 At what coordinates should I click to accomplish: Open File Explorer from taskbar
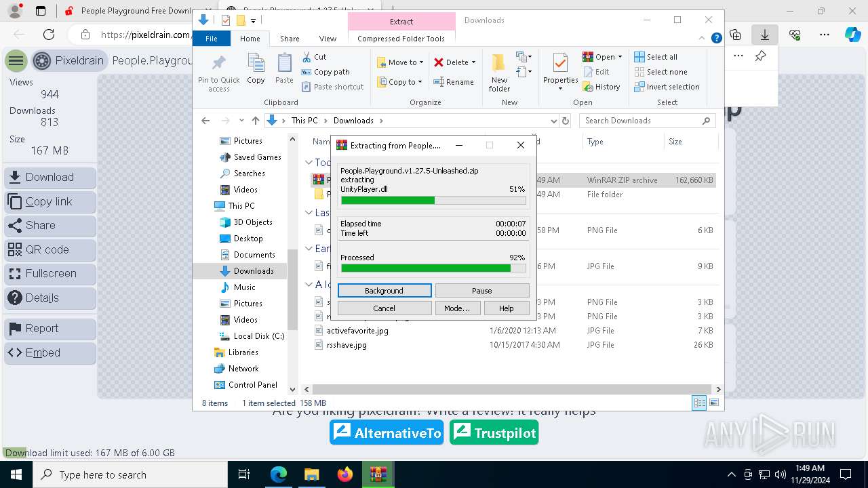(311, 474)
